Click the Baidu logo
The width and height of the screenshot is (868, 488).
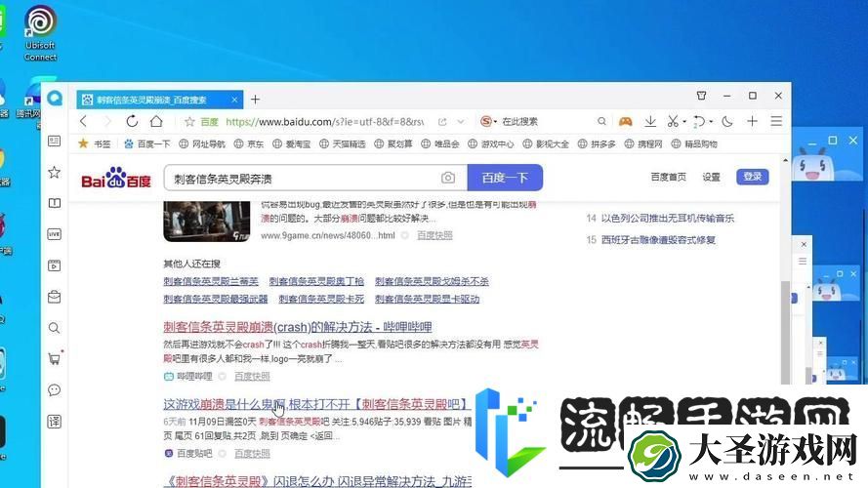pyautogui.click(x=116, y=178)
